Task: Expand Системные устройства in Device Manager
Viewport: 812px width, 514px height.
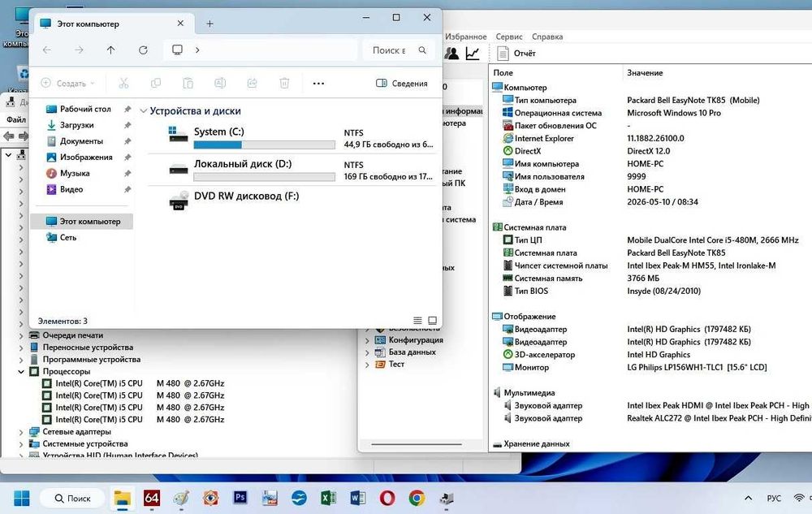Action: pyautogui.click(x=21, y=443)
